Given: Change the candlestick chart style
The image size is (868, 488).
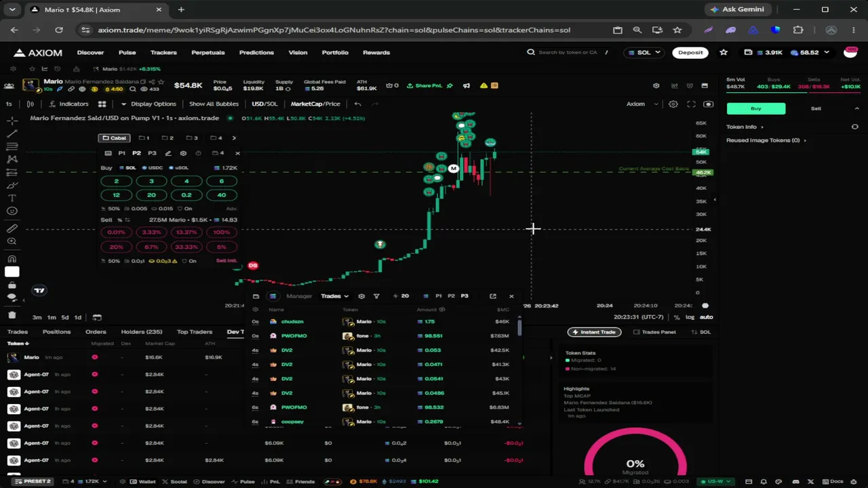Looking at the screenshot, I should (x=31, y=104).
